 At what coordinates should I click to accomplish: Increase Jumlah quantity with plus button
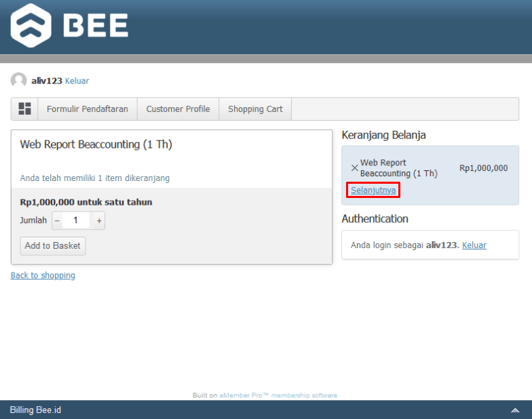pos(99,221)
